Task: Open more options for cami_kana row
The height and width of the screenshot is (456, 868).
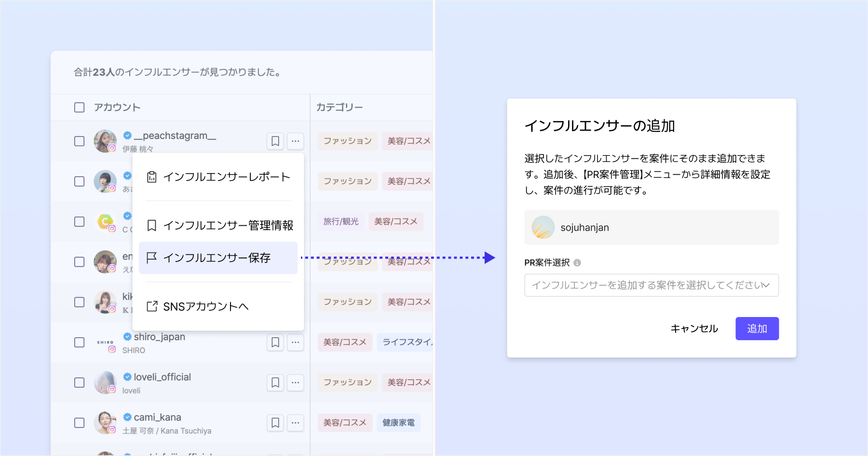Action: [296, 423]
